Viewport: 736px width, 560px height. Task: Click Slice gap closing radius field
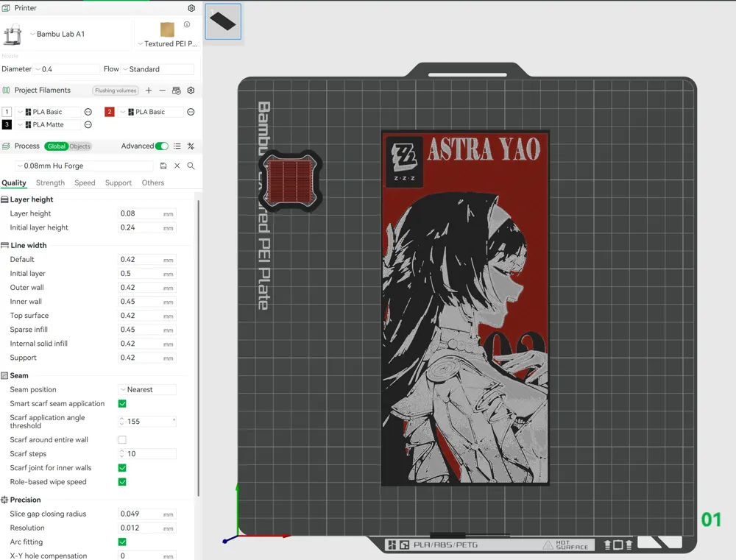pos(147,514)
